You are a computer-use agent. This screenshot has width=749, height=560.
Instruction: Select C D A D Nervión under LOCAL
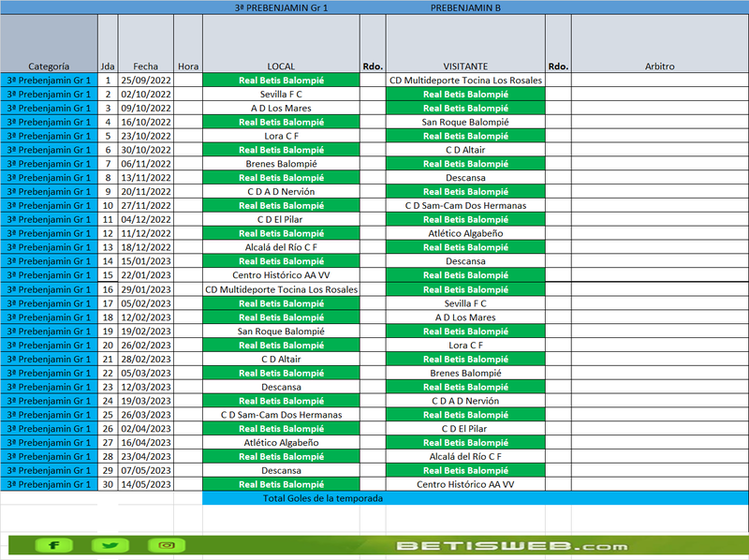282,192
